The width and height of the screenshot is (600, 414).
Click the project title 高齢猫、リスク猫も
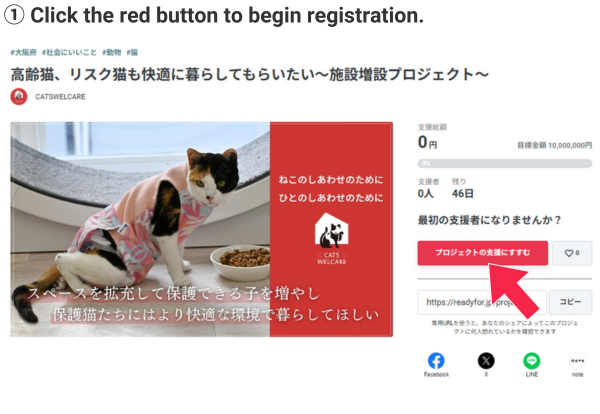click(249, 74)
